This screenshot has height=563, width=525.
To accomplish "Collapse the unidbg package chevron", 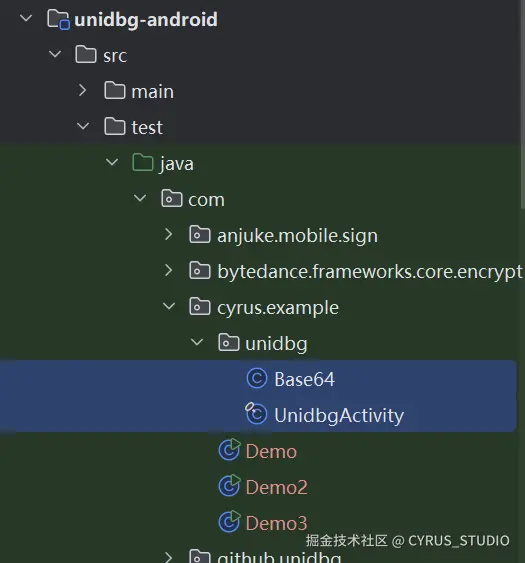I will pos(197,342).
